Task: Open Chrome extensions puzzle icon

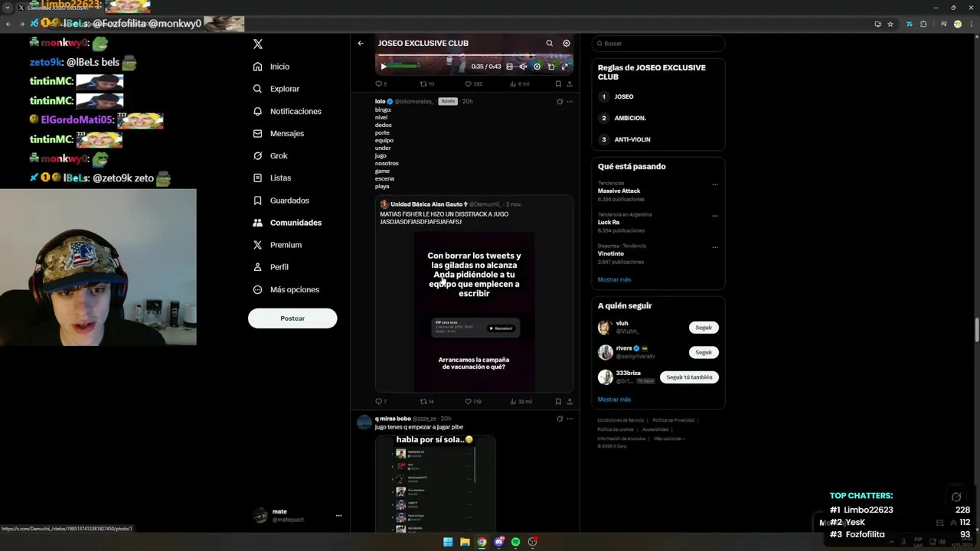Action: (x=923, y=24)
